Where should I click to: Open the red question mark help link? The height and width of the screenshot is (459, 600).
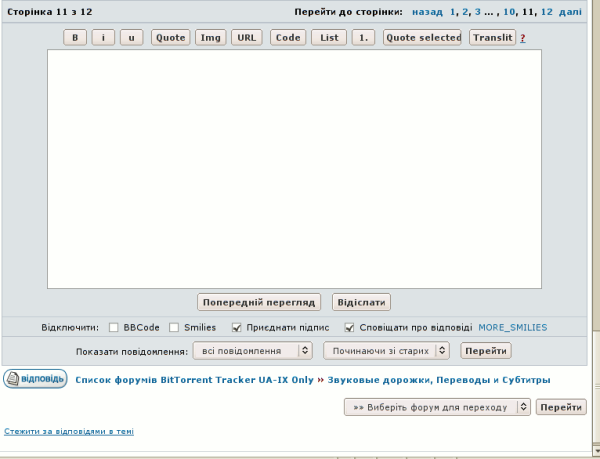point(523,38)
